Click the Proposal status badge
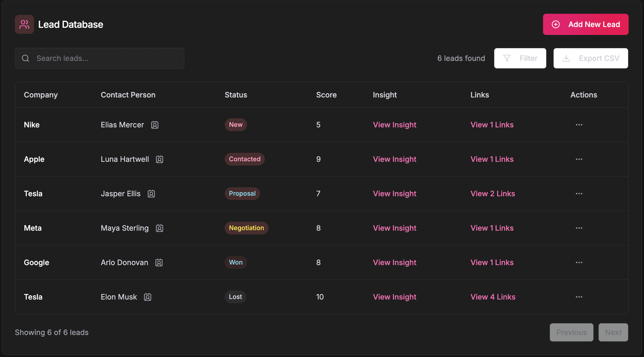Screen dimensions: 644x357 tap(242, 194)
